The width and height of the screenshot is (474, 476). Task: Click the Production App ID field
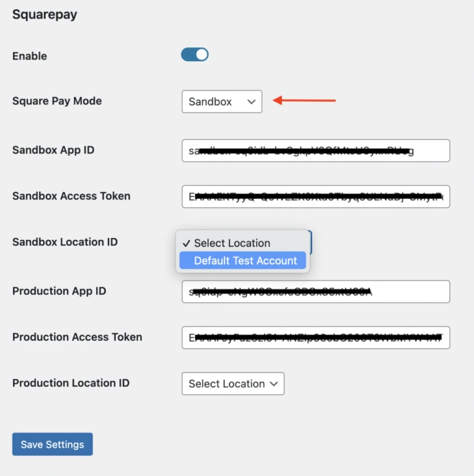tap(316, 291)
